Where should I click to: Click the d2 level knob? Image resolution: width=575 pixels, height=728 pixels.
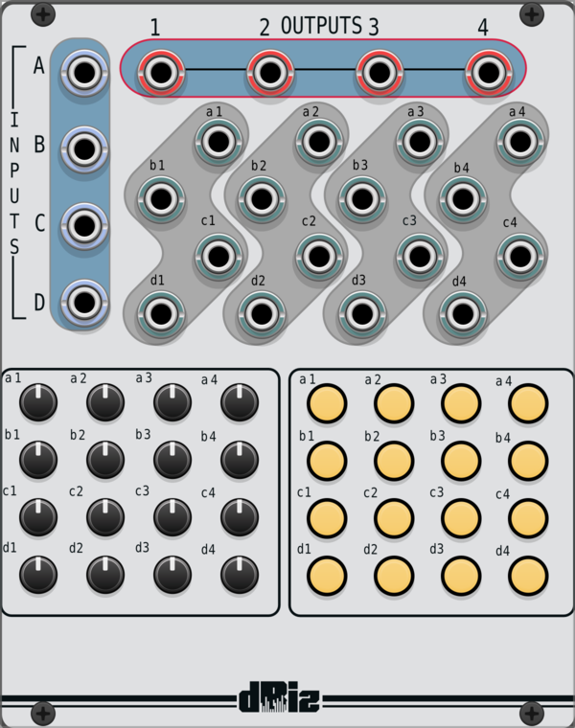point(105,575)
